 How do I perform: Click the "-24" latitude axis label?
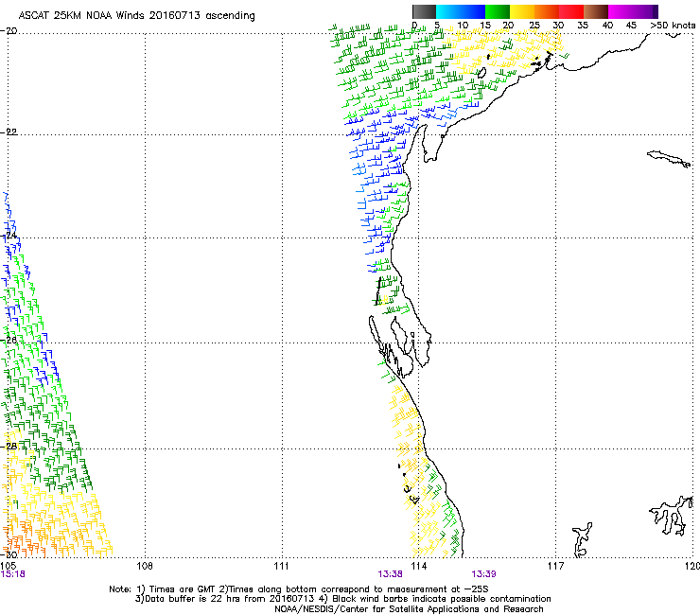pyautogui.click(x=9, y=235)
